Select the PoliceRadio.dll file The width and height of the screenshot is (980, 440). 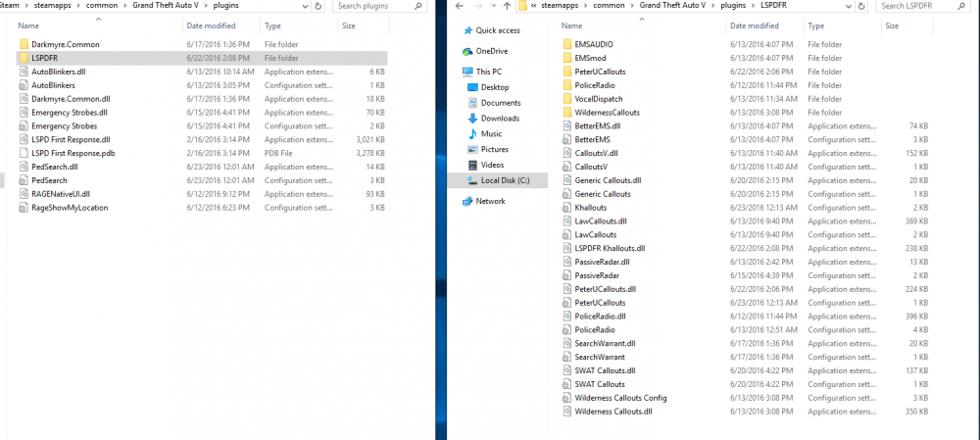tap(600, 317)
